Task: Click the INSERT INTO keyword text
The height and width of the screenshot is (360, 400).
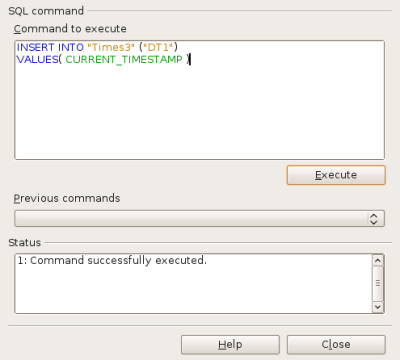Action: pos(50,47)
